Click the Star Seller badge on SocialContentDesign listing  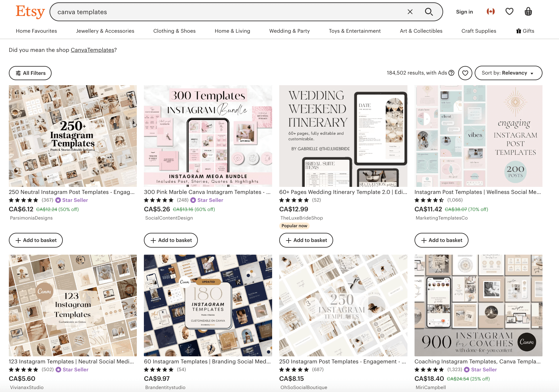(x=207, y=200)
